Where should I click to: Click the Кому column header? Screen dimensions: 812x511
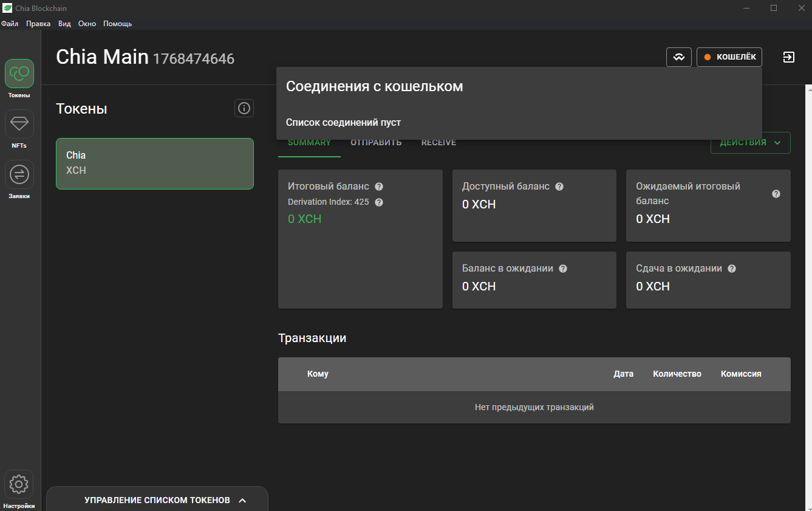tap(318, 374)
